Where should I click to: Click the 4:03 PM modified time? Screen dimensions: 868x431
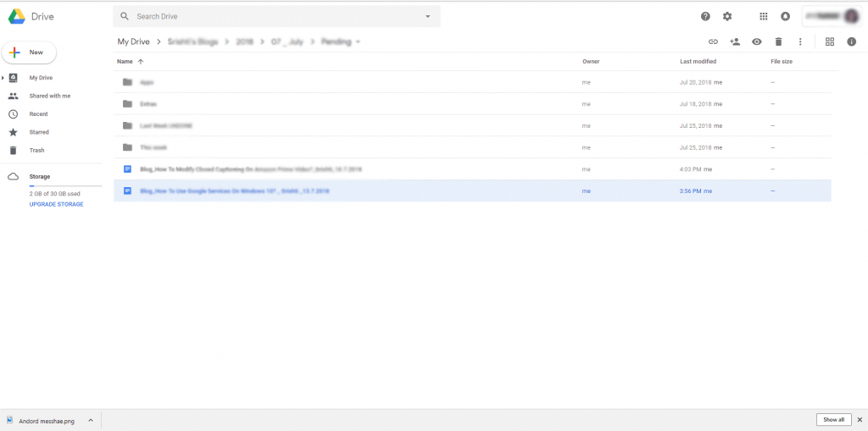coord(691,169)
